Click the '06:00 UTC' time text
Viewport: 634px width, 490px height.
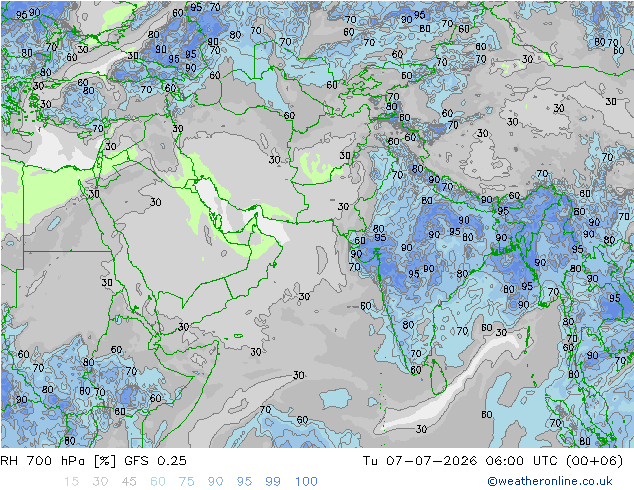point(523,461)
